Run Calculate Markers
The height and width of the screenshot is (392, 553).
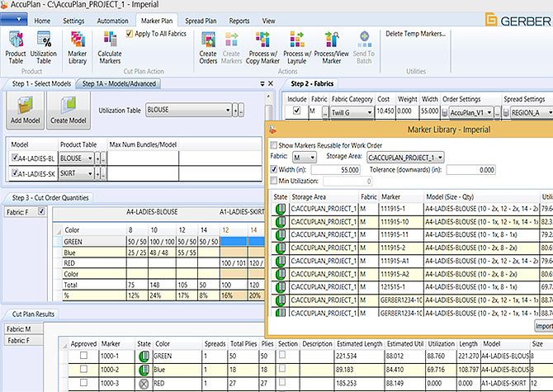(x=110, y=40)
